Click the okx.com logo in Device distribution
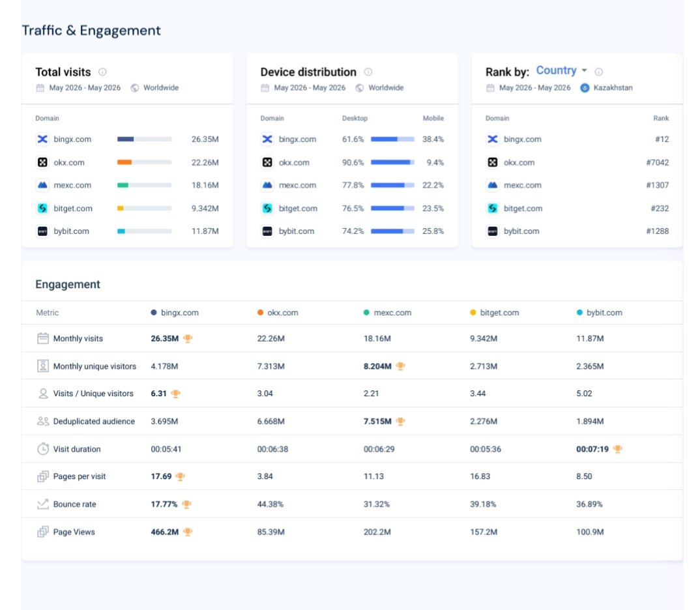 click(267, 162)
